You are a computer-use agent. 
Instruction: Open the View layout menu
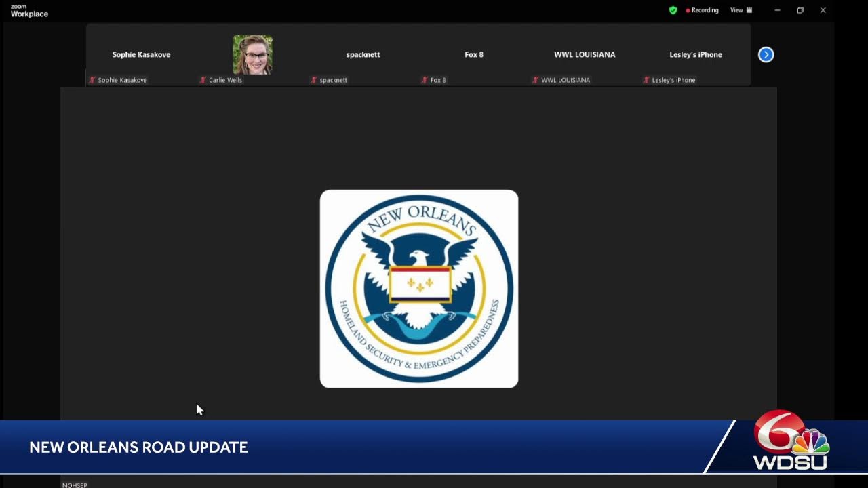741,10
